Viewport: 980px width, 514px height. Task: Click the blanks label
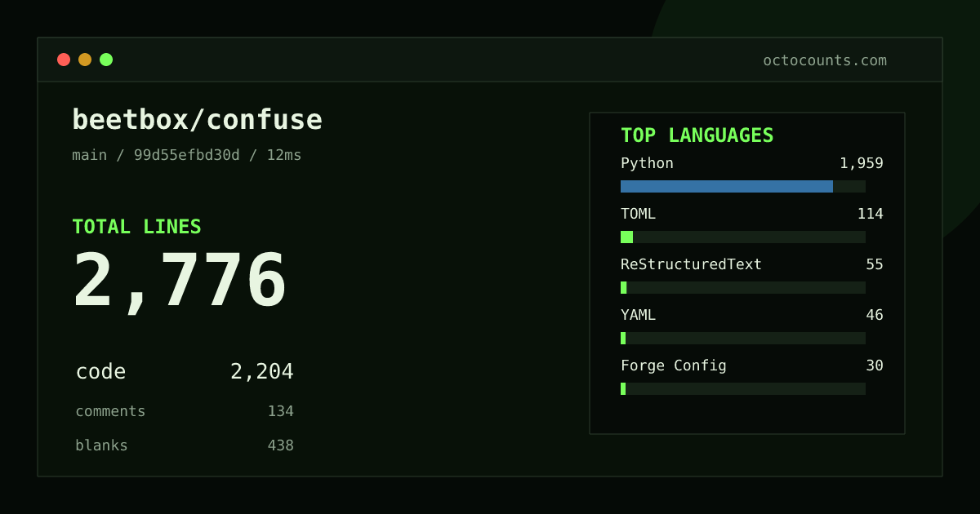(101, 445)
